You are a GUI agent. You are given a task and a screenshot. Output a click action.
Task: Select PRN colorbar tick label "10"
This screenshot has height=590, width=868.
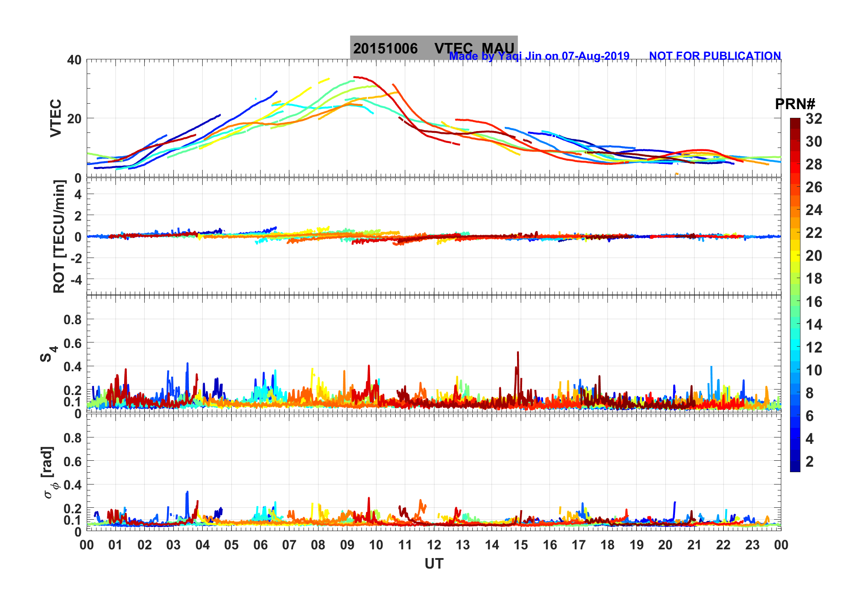click(x=814, y=370)
